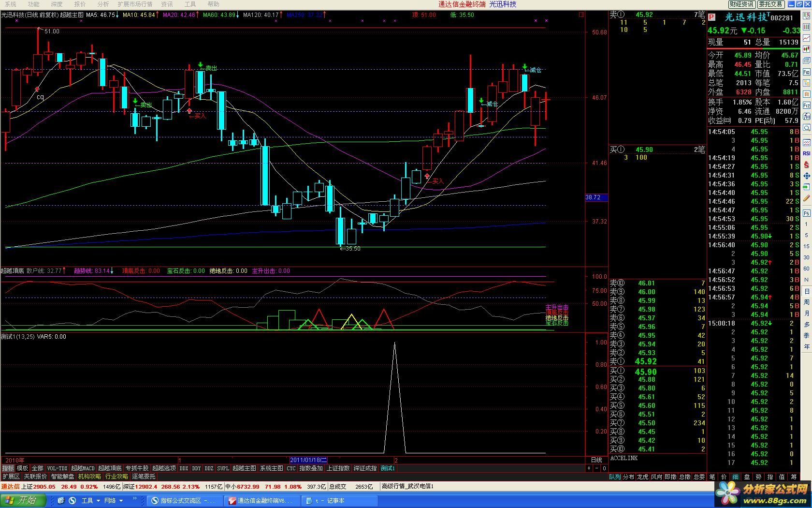The image size is (812, 508).
Task: Switch to the 指标 tab
Action: click(8, 468)
